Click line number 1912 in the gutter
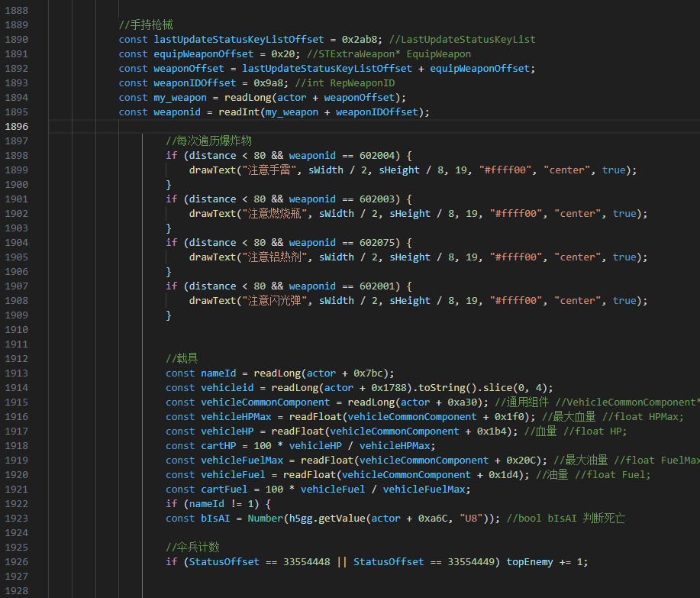The height and width of the screenshot is (598, 700). click(x=16, y=359)
